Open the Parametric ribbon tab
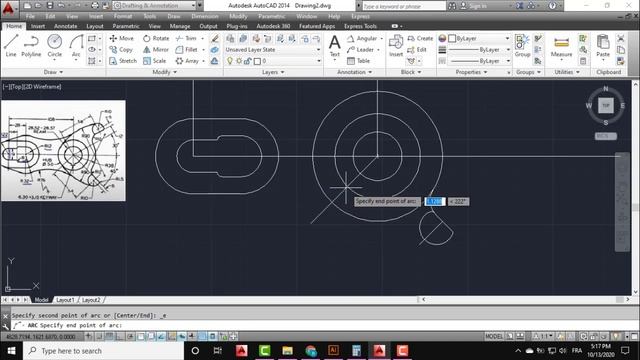640x360 pixels. click(126, 26)
